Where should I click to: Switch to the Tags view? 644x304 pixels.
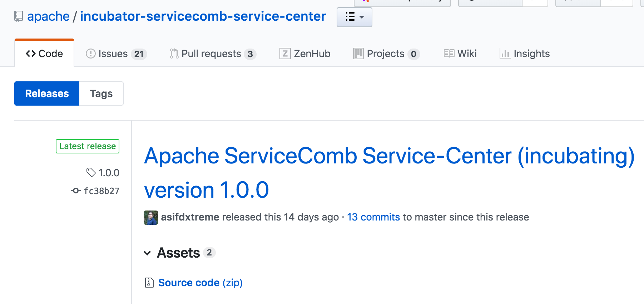101,93
